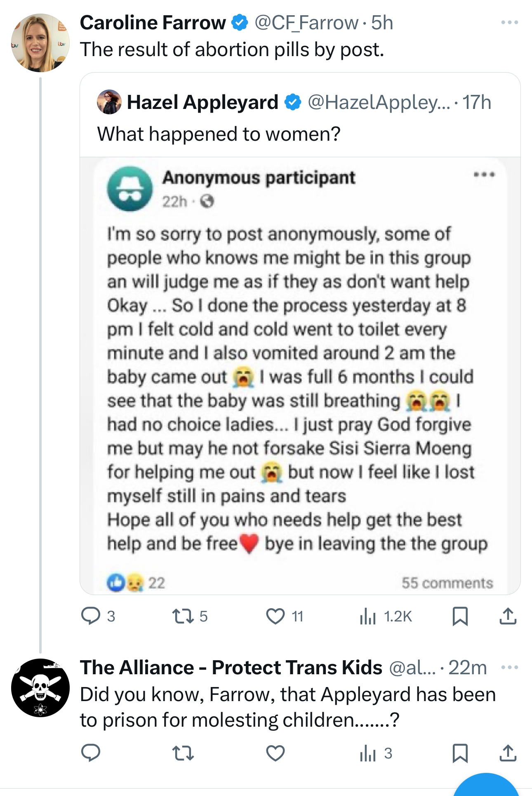The height and width of the screenshot is (796, 532).
Task: Repost Caroline Farrow's tweet
Action: click(x=183, y=616)
